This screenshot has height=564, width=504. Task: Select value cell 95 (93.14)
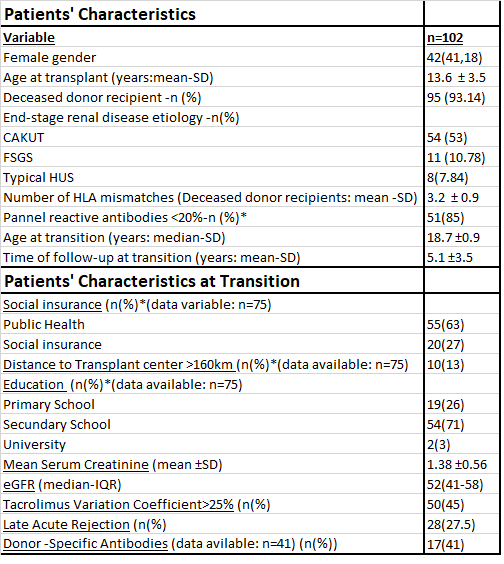coord(456,98)
